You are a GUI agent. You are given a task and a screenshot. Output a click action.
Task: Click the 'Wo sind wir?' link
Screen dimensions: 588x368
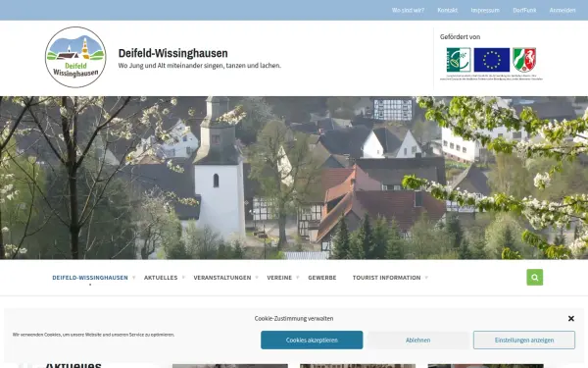tap(408, 10)
